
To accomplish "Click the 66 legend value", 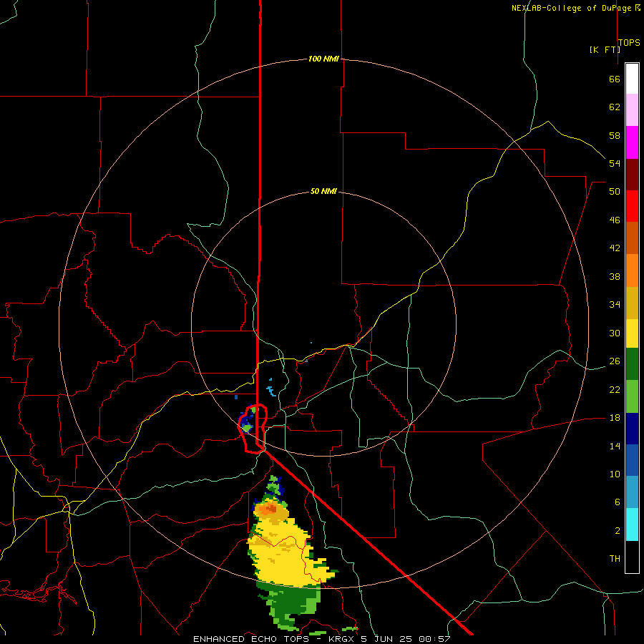I will tap(615, 79).
